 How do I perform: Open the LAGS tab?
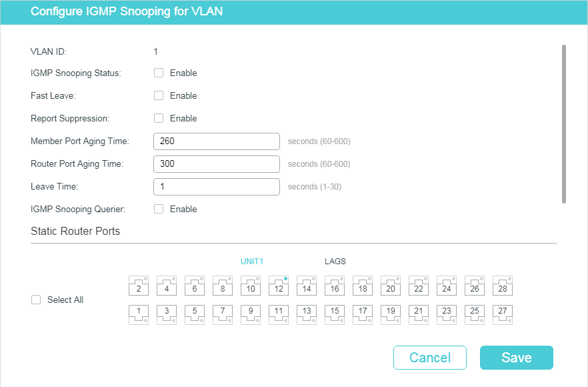coord(335,262)
